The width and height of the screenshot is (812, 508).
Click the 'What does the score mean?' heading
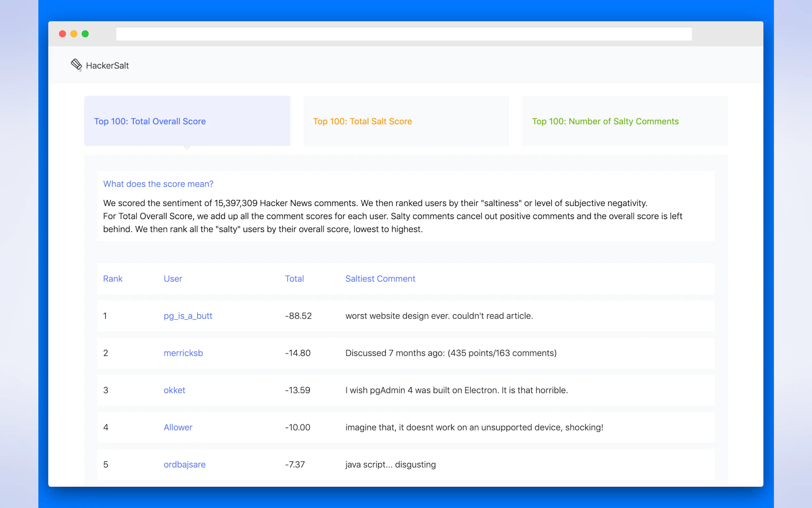click(158, 184)
